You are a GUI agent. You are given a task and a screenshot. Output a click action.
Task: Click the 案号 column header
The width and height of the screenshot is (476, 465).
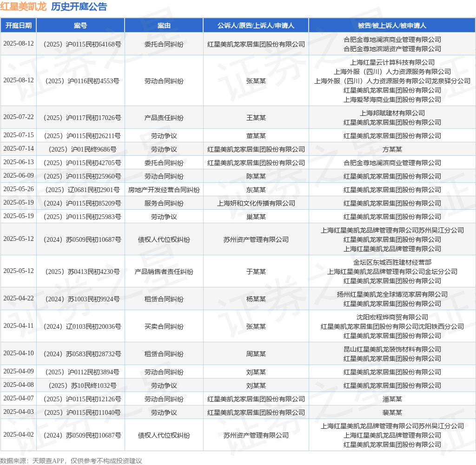(x=80, y=26)
